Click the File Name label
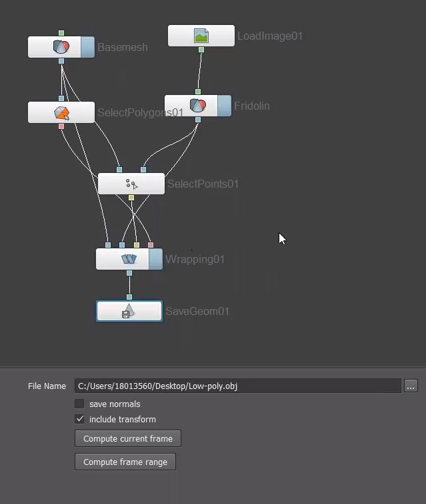The height and width of the screenshot is (504, 426). tap(47, 386)
